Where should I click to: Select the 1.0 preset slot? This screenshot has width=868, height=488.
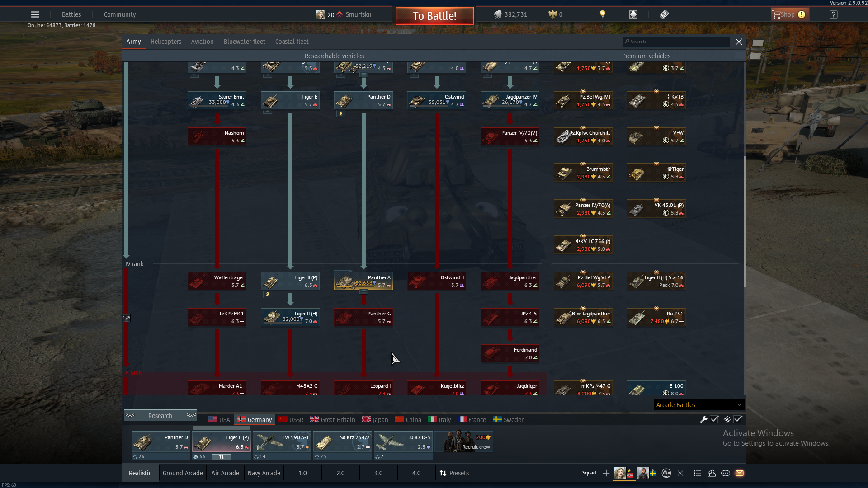[302, 473]
